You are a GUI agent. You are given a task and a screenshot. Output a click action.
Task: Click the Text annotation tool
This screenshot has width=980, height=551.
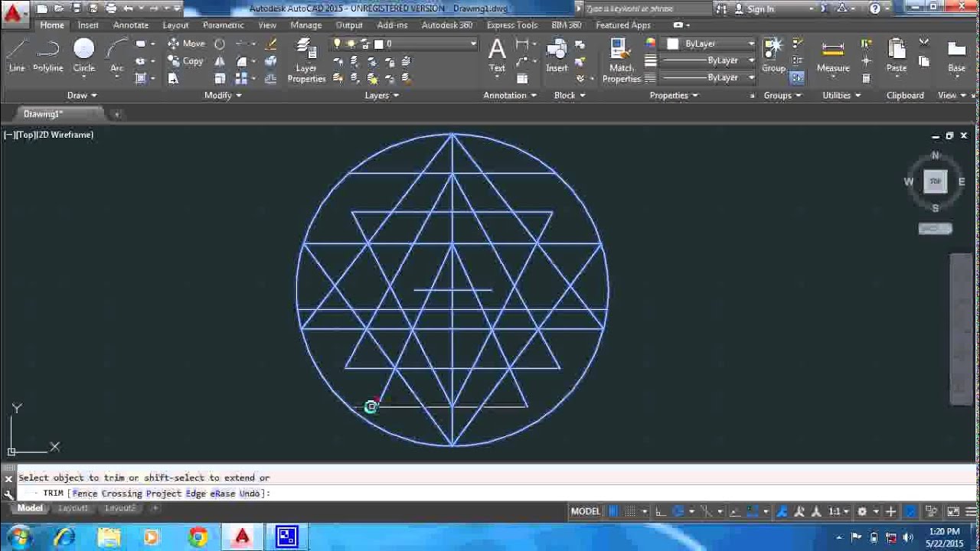pos(497,56)
